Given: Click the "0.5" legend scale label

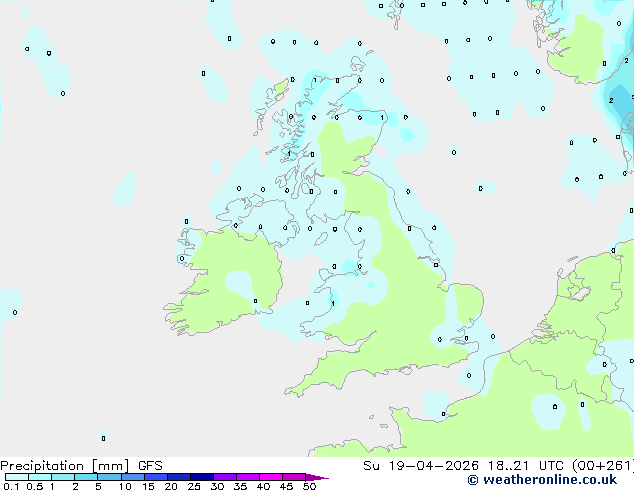Looking at the screenshot, I should pos(35,486).
